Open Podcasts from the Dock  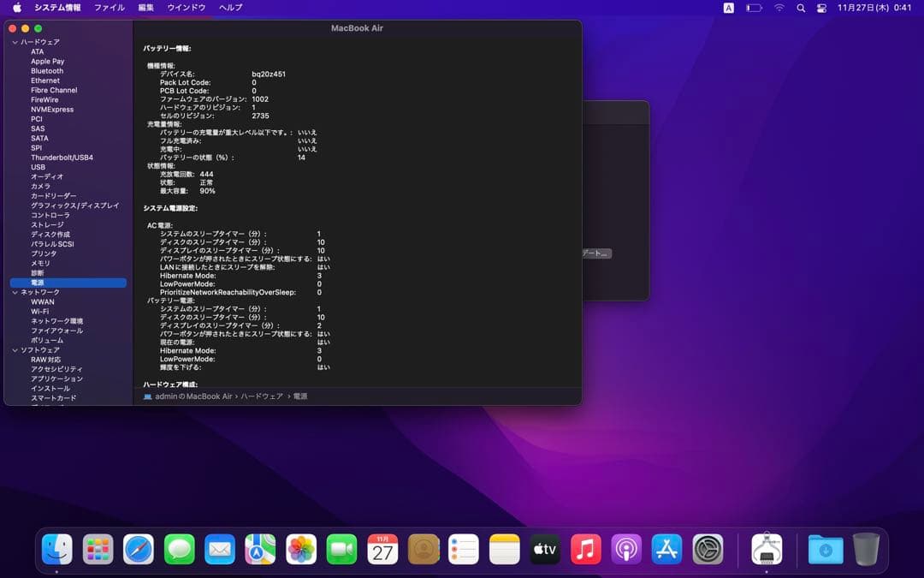tap(626, 549)
